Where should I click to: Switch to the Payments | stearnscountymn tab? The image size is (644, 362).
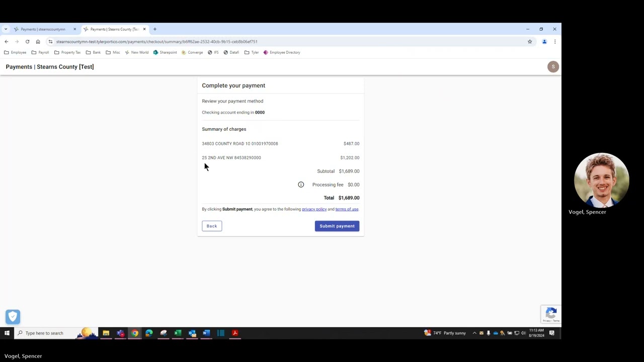pos(43,29)
